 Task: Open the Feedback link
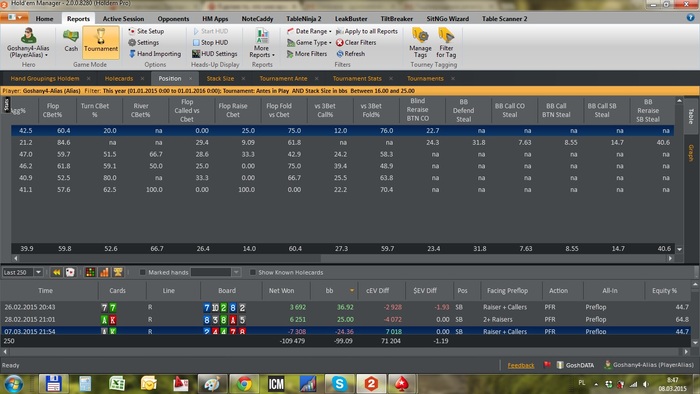pos(521,365)
